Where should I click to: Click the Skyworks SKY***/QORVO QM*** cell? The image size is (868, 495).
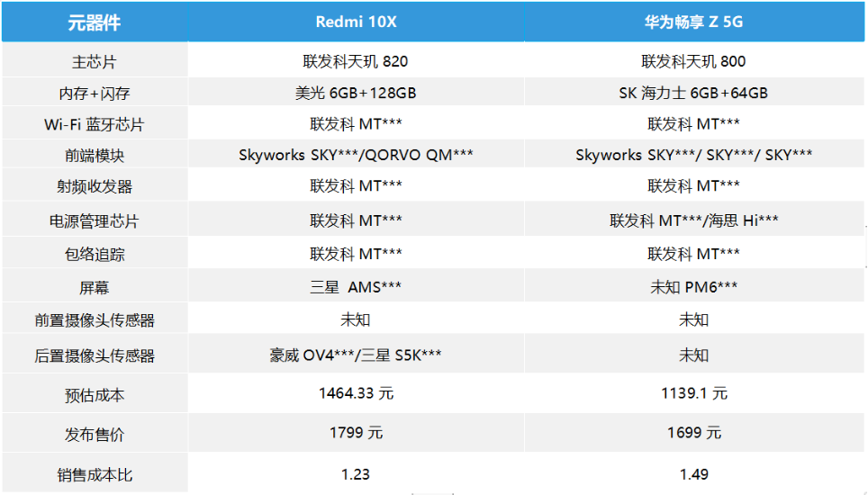pyautogui.click(x=356, y=155)
